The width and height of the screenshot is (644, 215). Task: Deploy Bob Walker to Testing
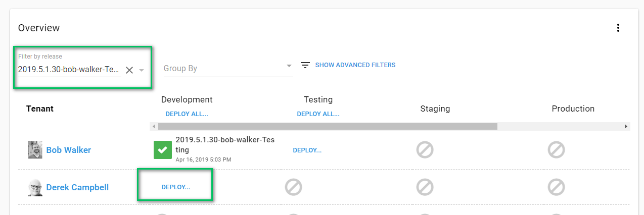click(x=307, y=150)
